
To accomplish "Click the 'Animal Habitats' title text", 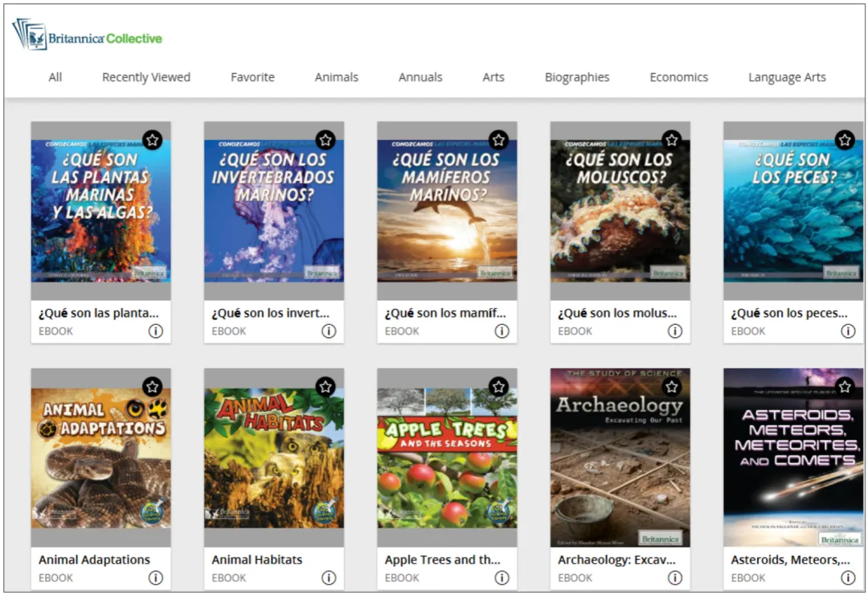I will tap(257, 560).
